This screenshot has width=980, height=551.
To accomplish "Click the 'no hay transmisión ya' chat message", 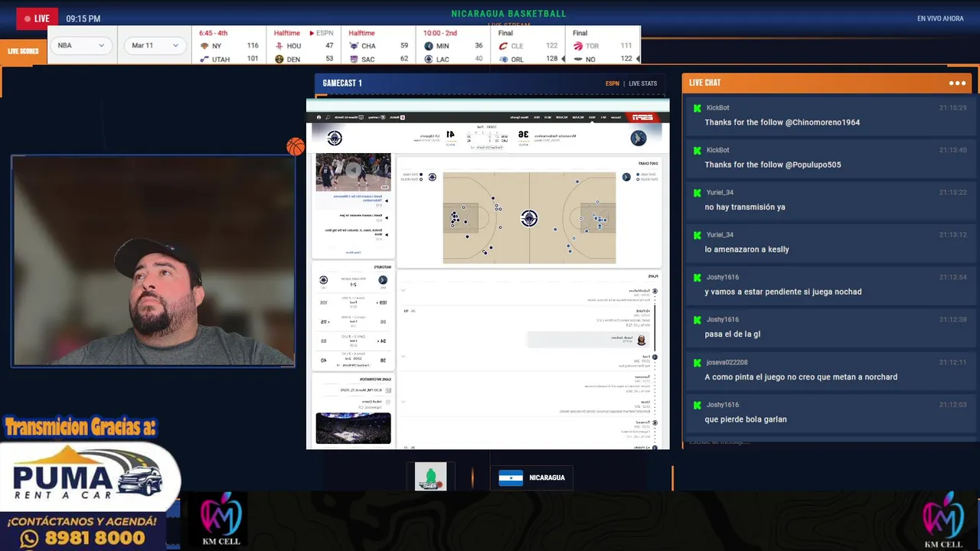I will (x=745, y=207).
